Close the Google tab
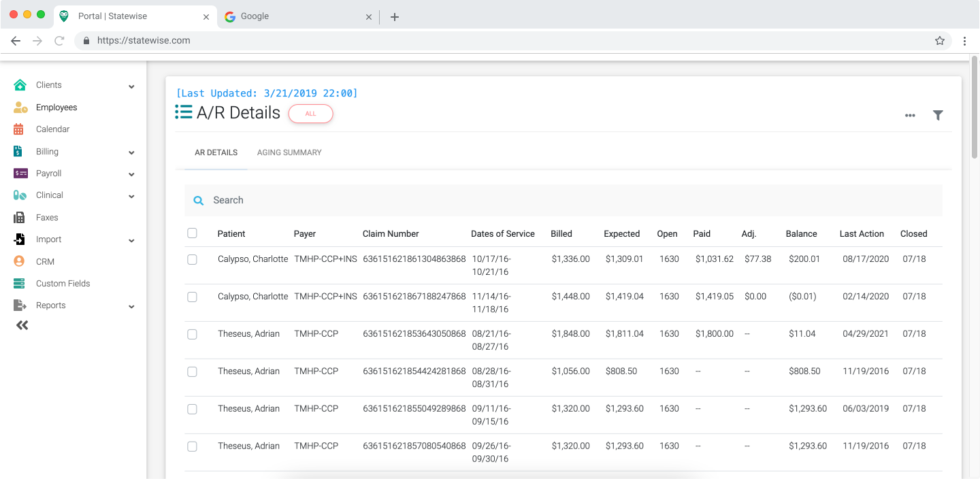Viewport: 980px width, 479px height. [x=369, y=17]
